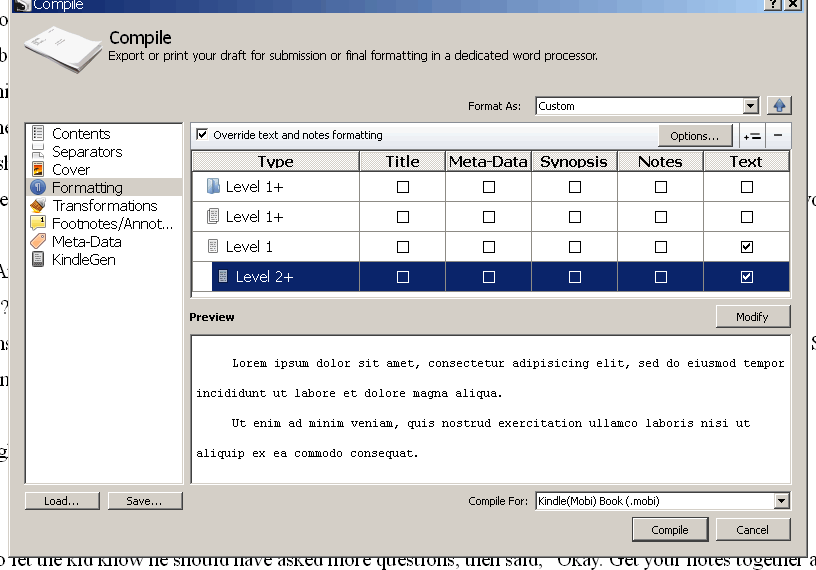Click inside the Preview text area
The width and height of the screenshot is (816, 570).
point(490,409)
